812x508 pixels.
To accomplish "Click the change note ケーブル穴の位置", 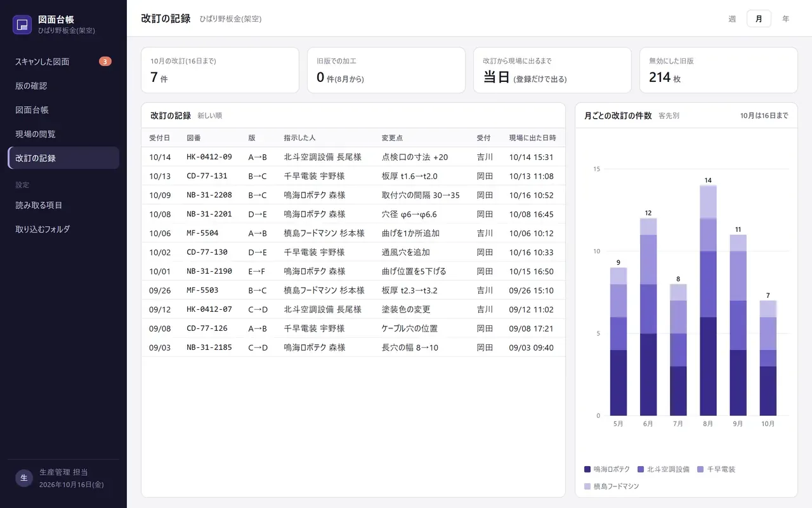I will [410, 328].
